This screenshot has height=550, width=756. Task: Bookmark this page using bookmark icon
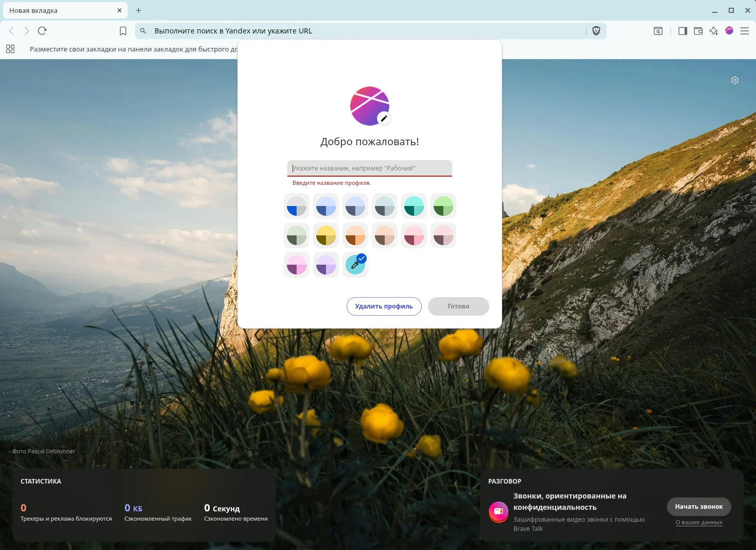coord(123,31)
